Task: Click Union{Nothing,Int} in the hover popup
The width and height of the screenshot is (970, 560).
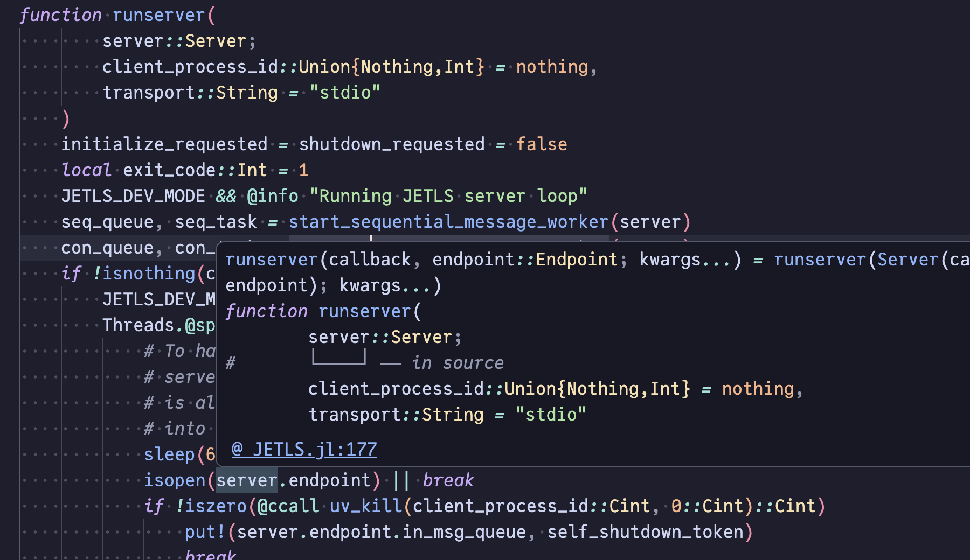Action: tap(597, 389)
